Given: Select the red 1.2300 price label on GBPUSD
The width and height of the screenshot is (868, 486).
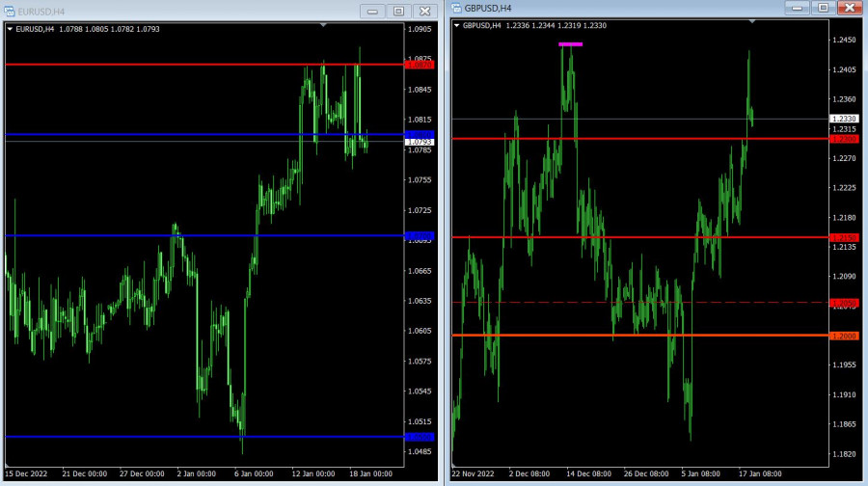Looking at the screenshot, I should pos(843,139).
